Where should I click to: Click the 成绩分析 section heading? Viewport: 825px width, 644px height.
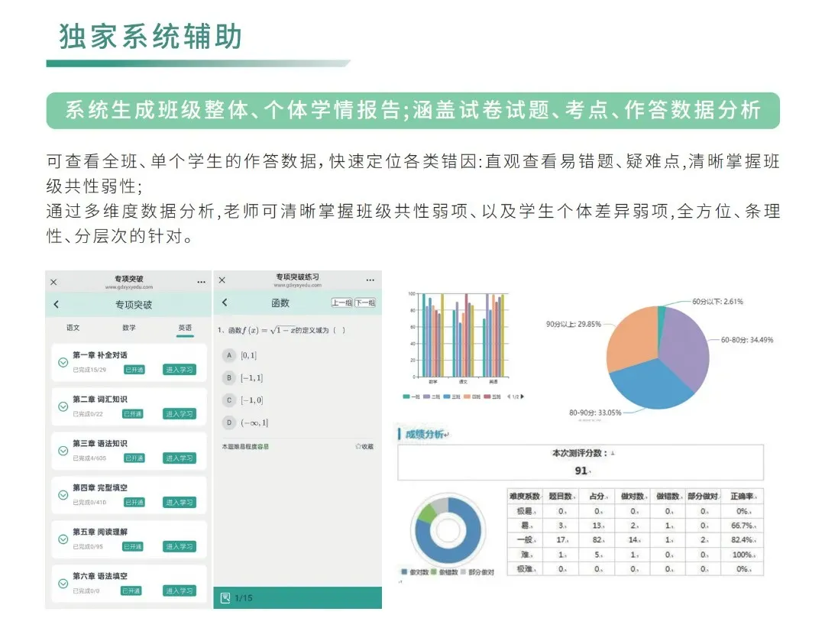click(426, 434)
